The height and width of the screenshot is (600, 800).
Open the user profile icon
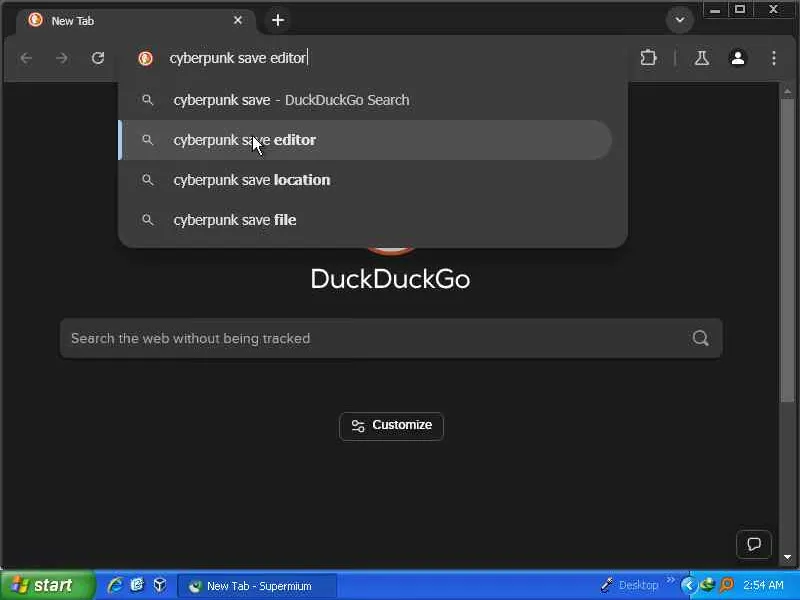pyautogui.click(x=738, y=58)
